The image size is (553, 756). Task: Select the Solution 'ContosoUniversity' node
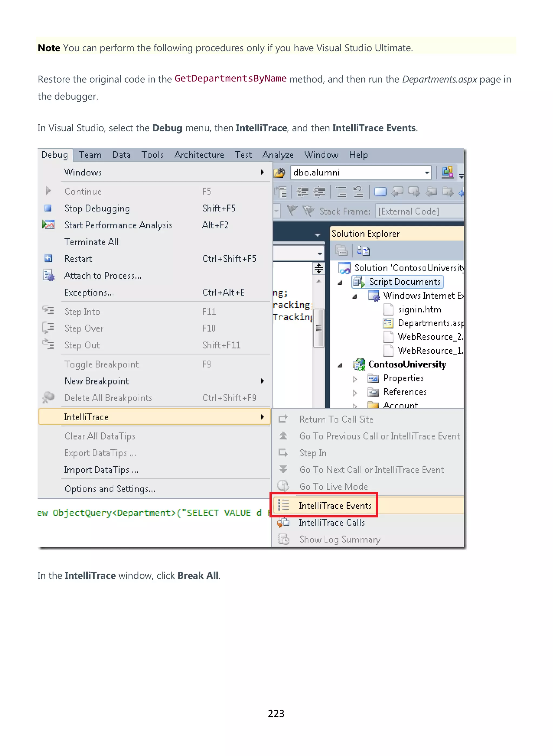point(401,268)
